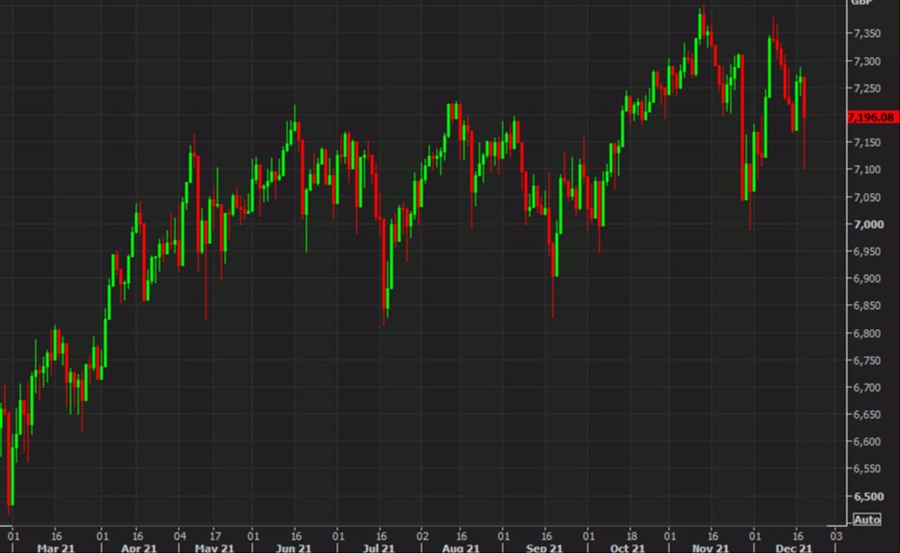Click the 6,500 price axis label
This screenshot has height=553, width=900.
867,497
